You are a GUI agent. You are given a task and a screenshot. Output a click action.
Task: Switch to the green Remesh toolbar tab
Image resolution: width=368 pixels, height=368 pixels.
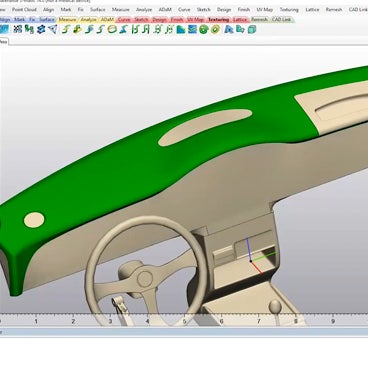click(259, 20)
